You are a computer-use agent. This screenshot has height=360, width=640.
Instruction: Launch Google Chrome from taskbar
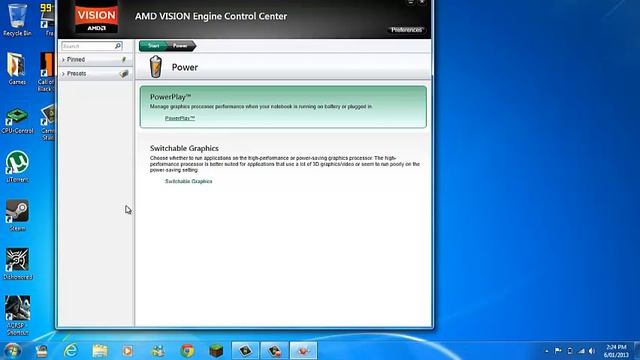click(187, 351)
